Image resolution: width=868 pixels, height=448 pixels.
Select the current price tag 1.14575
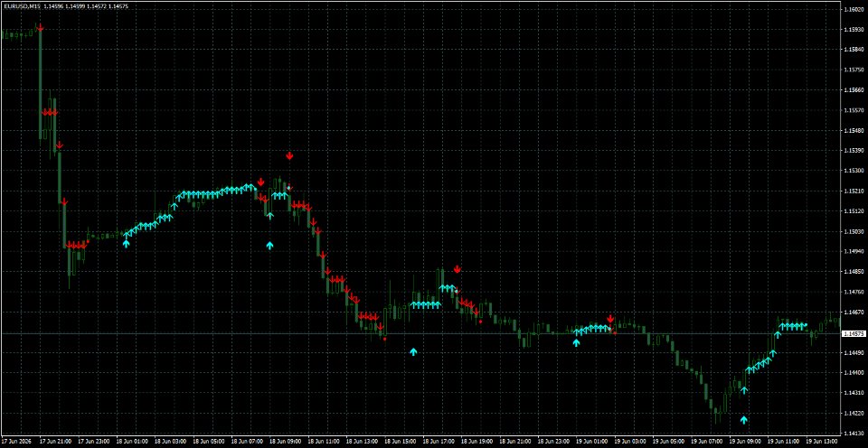click(853, 334)
